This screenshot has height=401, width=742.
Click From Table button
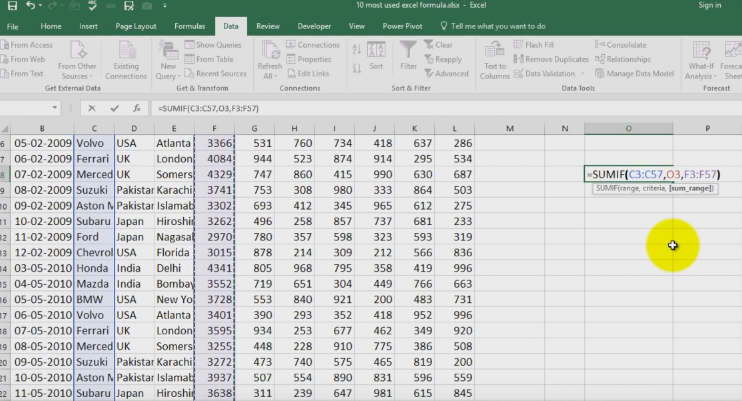[209, 59]
